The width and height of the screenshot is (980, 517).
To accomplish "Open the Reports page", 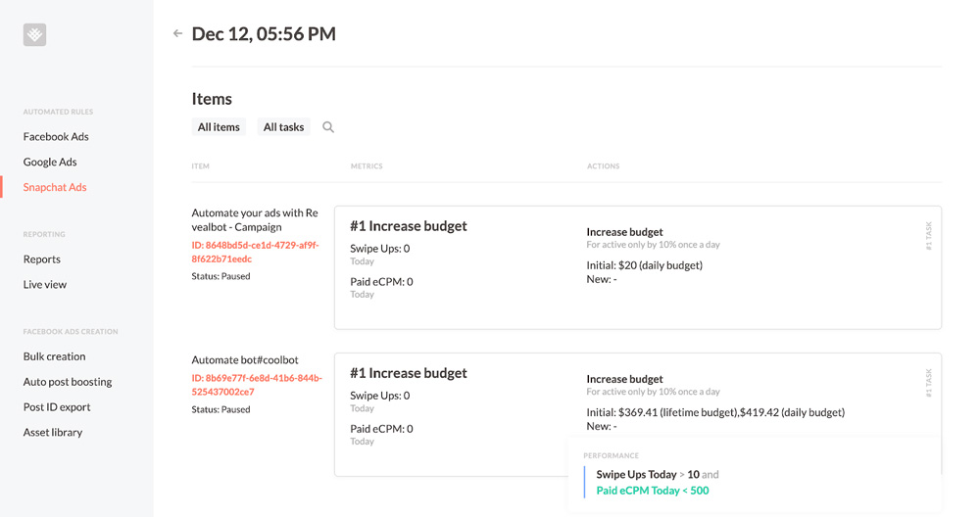I will pyautogui.click(x=42, y=259).
